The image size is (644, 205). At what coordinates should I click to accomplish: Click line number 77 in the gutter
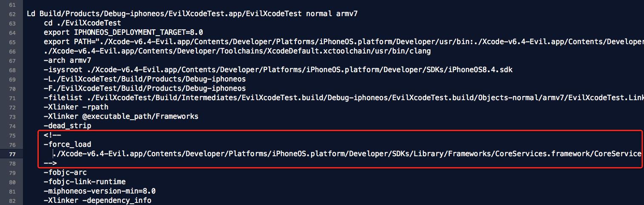point(12,154)
